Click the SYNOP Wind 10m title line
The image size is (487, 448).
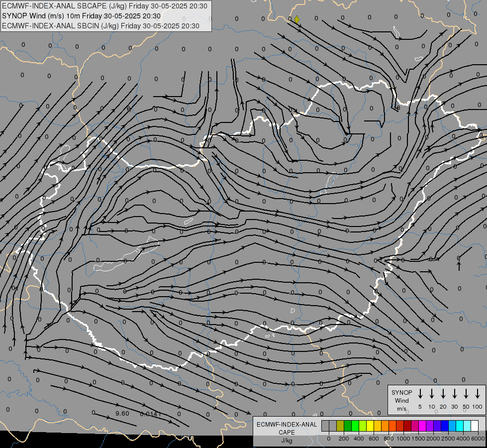82,16
